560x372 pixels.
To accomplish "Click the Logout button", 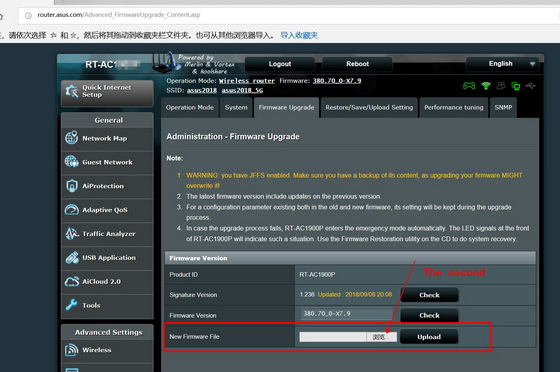I will (x=280, y=64).
